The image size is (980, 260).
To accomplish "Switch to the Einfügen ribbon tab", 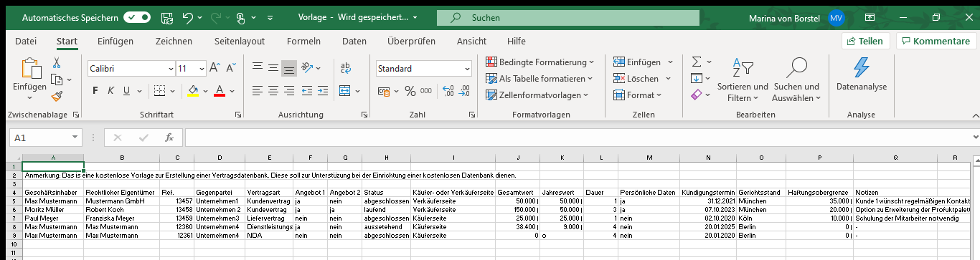I will 116,41.
